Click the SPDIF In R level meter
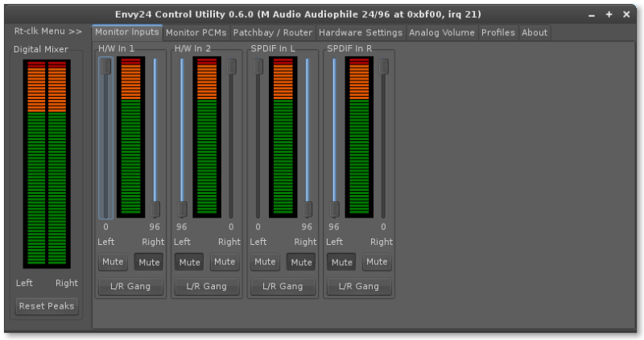The image size is (644, 340). coord(359,137)
